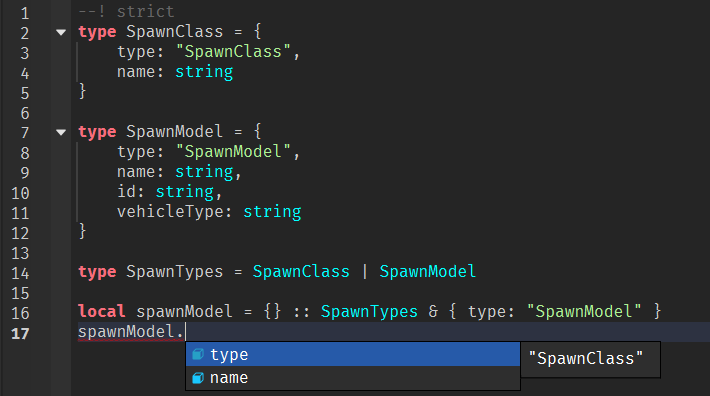Click the cube icon beside 'type' suggestion
Screen dimensions: 710x396
198,354
